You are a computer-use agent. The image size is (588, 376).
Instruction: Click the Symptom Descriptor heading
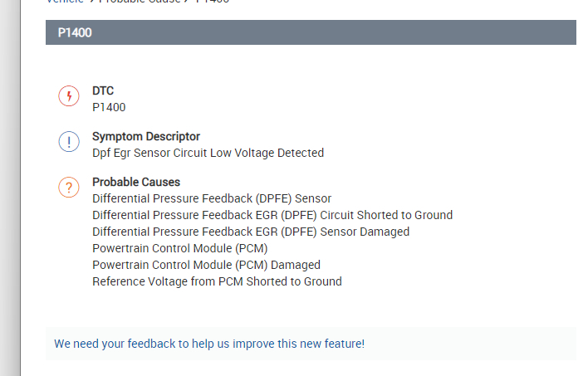pyautogui.click(x=146, y=136)
